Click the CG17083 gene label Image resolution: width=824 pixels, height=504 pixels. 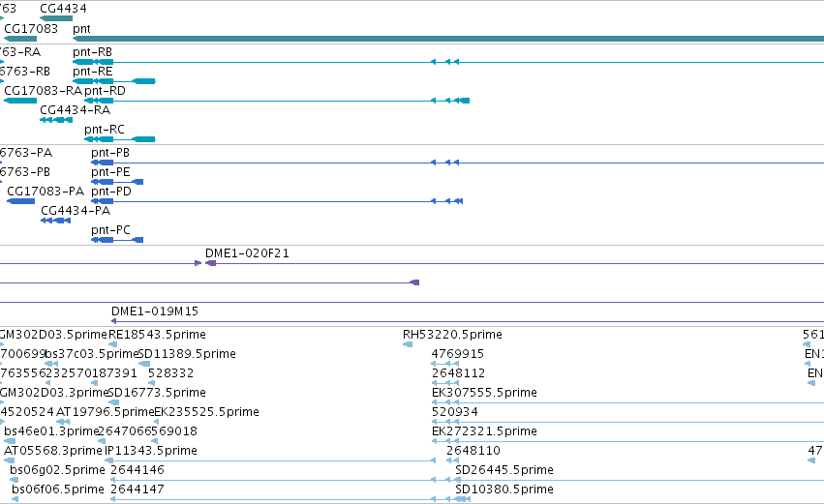31,28
